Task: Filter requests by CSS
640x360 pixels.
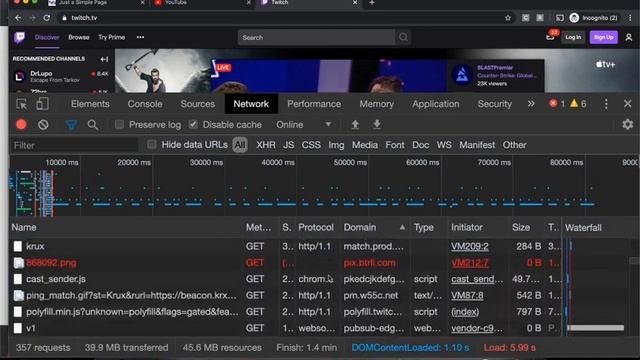Action: pyautogui.click(x=311, y=145)
